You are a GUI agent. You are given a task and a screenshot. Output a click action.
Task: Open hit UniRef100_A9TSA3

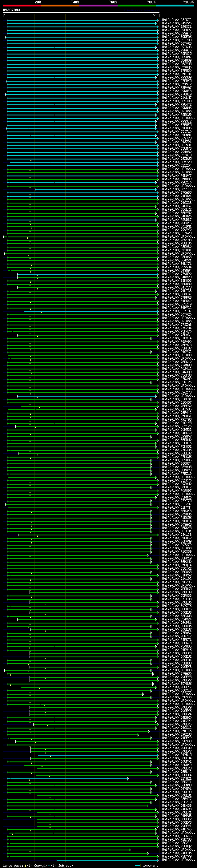[177, 47]
